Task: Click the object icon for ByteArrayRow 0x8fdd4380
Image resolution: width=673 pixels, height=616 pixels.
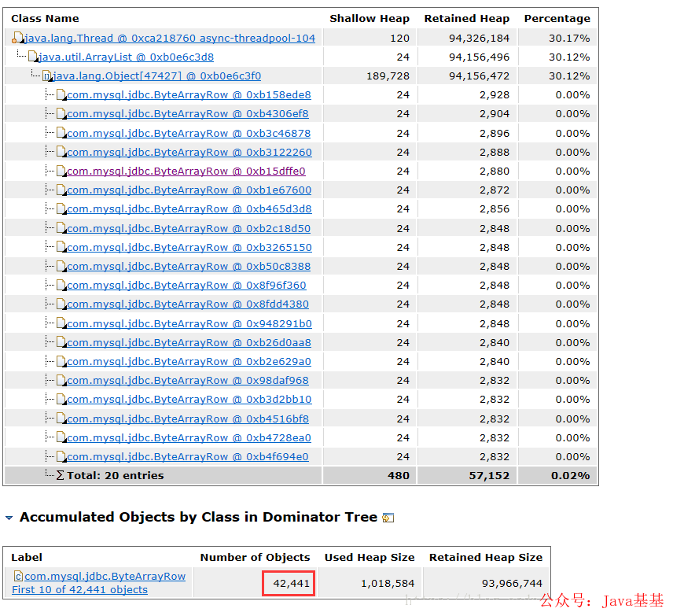Action: 61,304
